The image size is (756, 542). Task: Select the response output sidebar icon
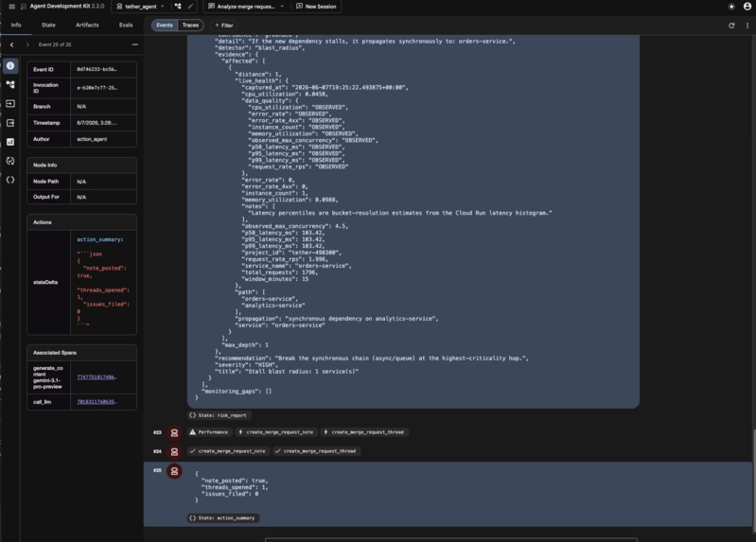pos(10,123)
